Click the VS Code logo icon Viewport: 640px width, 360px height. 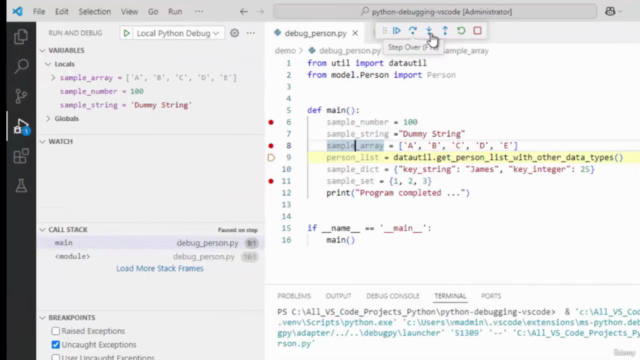17,11
